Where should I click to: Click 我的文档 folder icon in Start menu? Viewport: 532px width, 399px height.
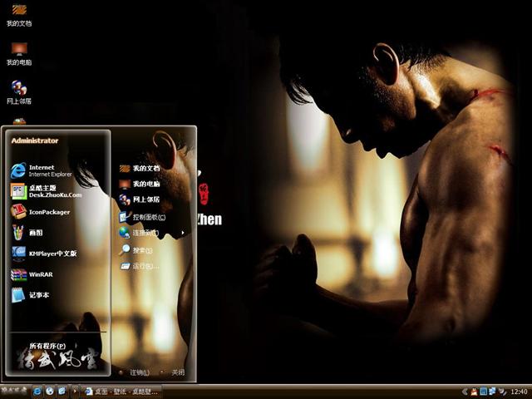[x=125, y=168]
